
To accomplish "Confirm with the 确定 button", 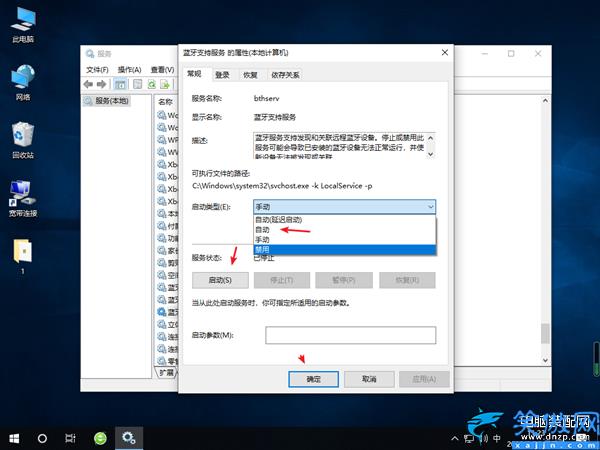I will point(313,379).
